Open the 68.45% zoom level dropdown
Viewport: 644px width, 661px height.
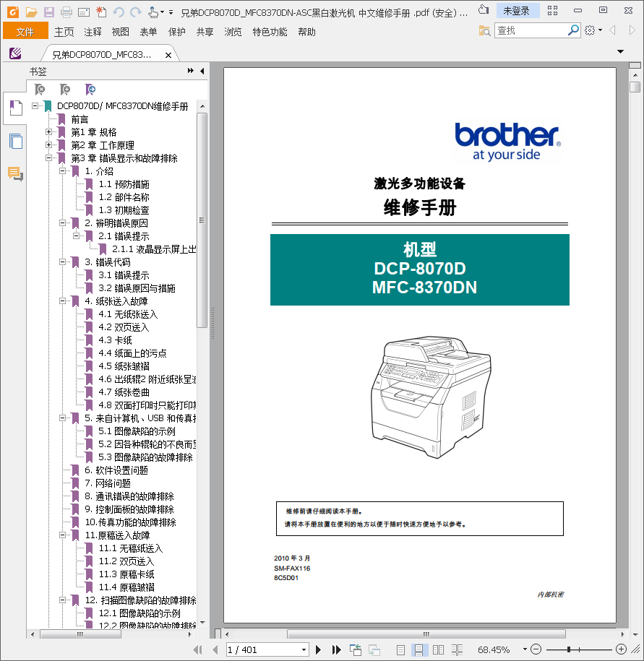pyautogui.click(x=525, y=649)
